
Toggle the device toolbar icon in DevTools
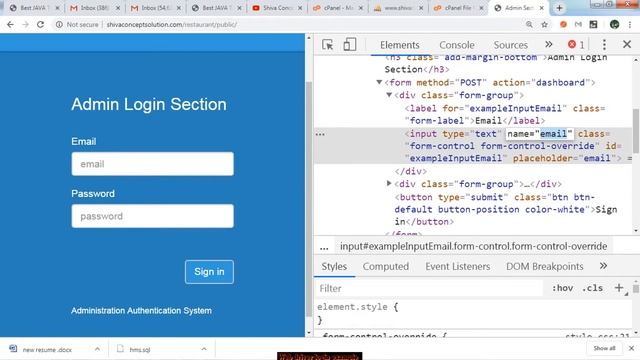tap(349, 44)
